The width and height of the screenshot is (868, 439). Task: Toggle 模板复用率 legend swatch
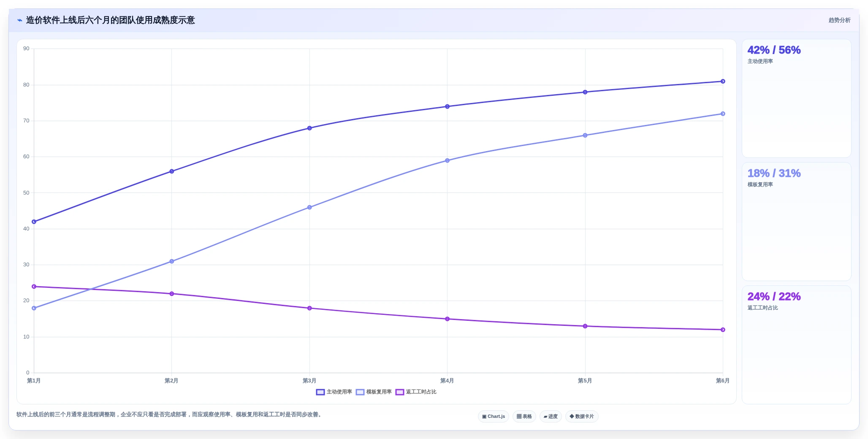[360, 392]
